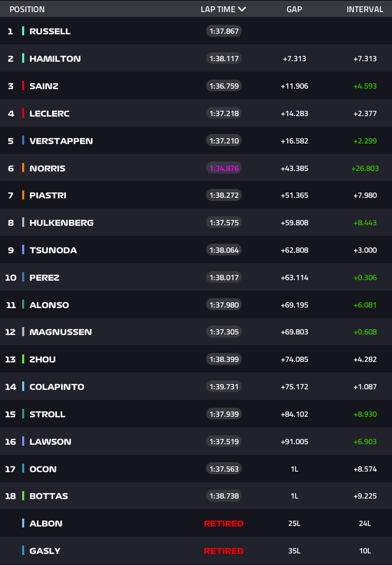Click Gasly's blue Alpine color marker

23,551
